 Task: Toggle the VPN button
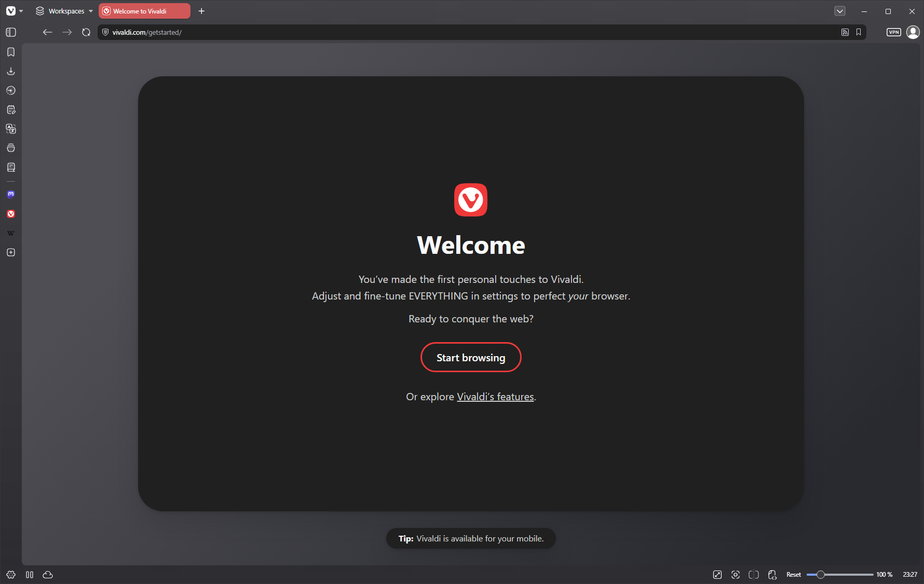click(x=894, y=32)
